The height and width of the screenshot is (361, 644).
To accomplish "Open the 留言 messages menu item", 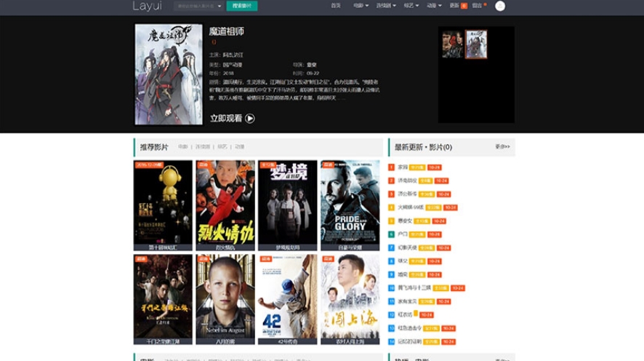I will 477,6.
